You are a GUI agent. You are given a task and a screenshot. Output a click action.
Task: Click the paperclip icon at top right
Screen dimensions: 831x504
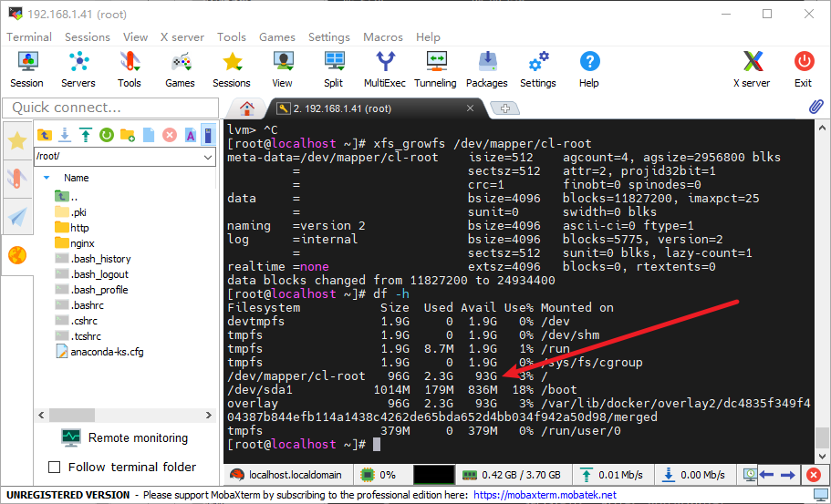815,107
